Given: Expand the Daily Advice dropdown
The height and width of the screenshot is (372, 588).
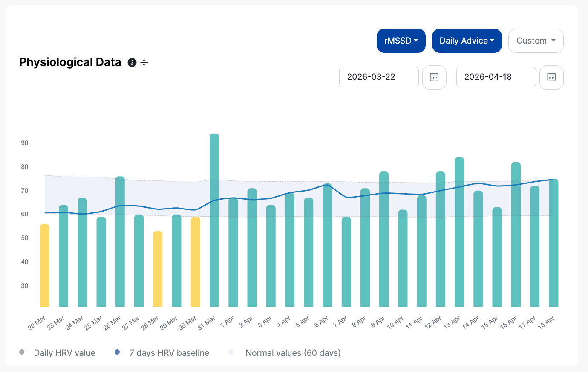Looking at the screenshot, I should click(x=467, y=41).
